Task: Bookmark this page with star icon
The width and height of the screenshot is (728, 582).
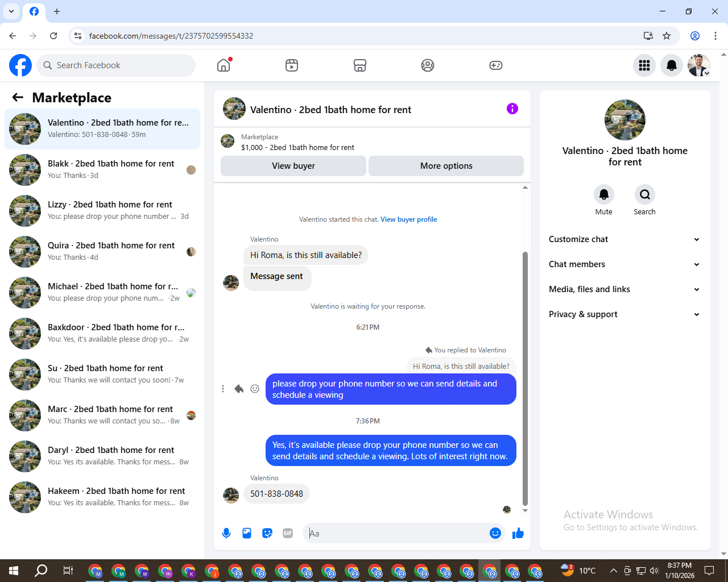Action: point(667,36)
